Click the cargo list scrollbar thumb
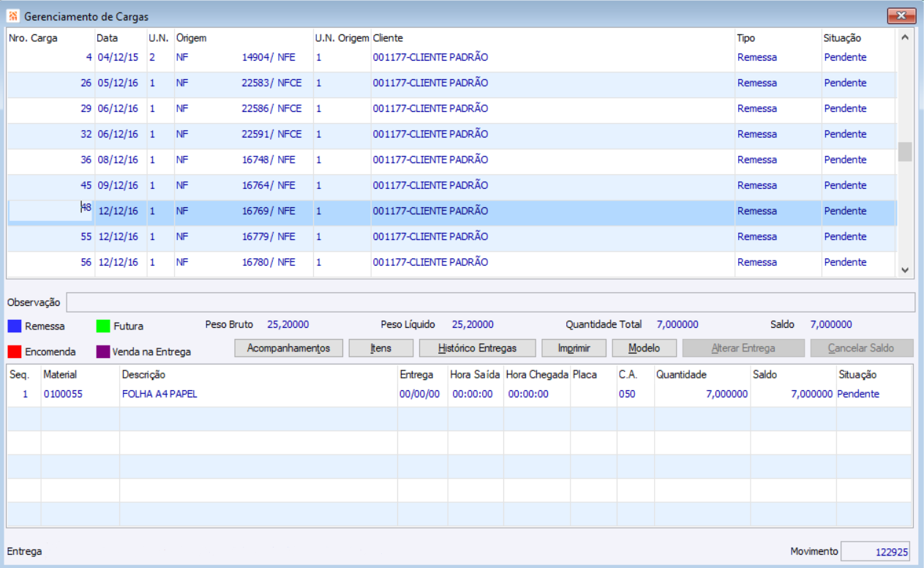The width and height of the screenshot is (924, 568). pyautogui.click(x=905, y=152)
